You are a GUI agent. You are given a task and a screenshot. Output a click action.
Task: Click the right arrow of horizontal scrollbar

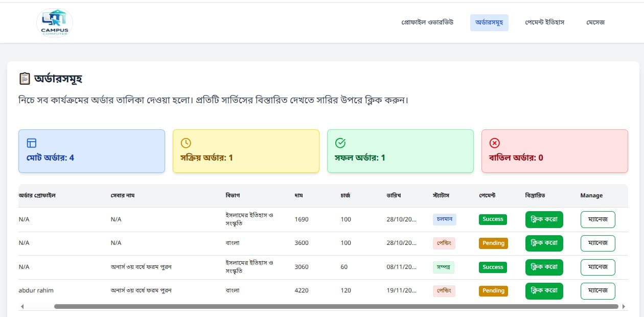[624, 307]
